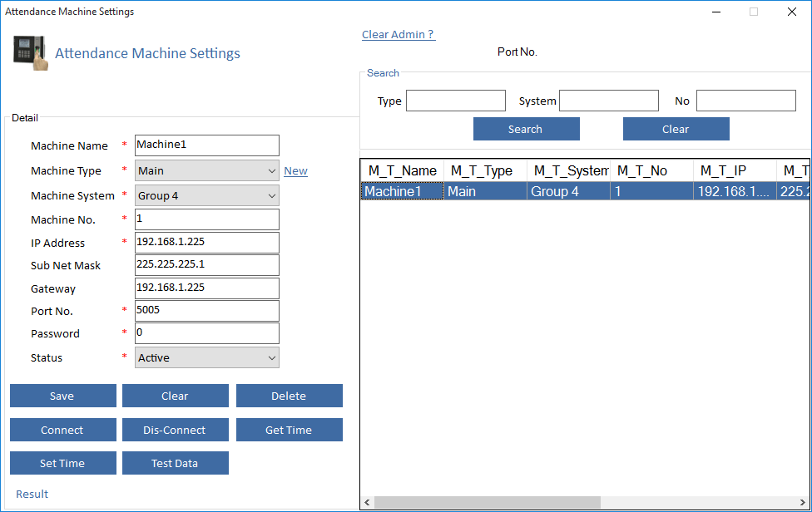Click the New machine type link
Image resolution: width=812 pixels, height=512 pixels.
point(295,170)
